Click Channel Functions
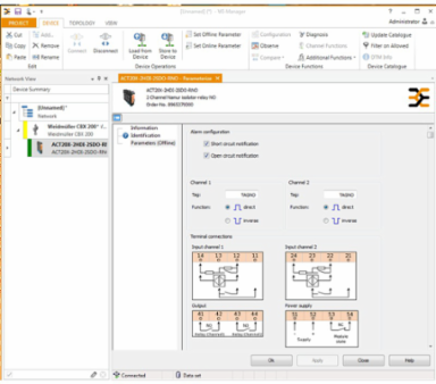 pos(323,46)
